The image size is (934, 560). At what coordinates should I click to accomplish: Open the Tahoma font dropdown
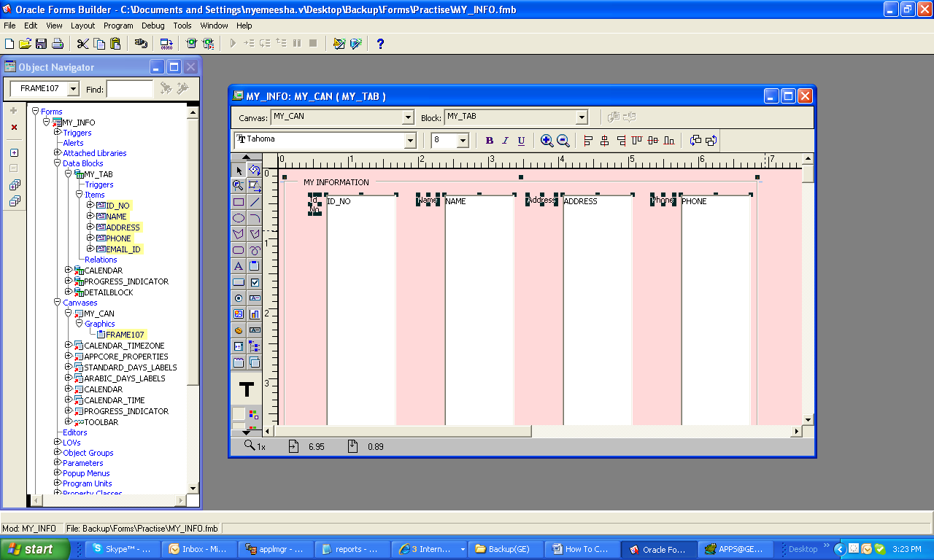tap(410, 141)
